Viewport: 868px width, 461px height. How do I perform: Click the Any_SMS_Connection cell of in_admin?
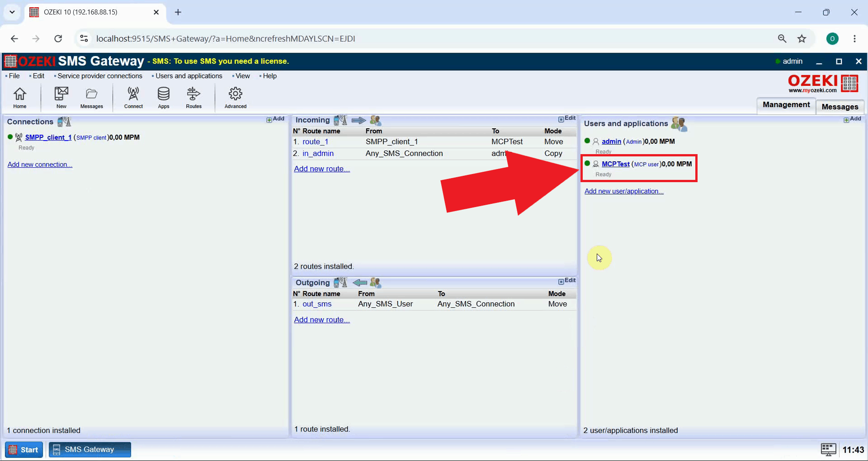pyautogui.click(x=404, y=153)
